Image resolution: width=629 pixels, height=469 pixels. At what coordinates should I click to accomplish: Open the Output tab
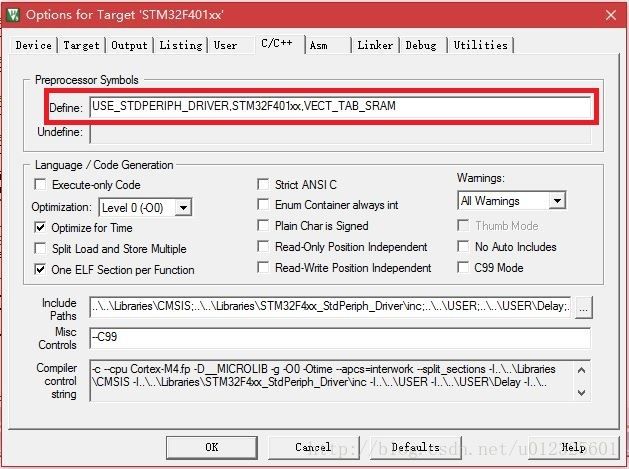(129, 45)
